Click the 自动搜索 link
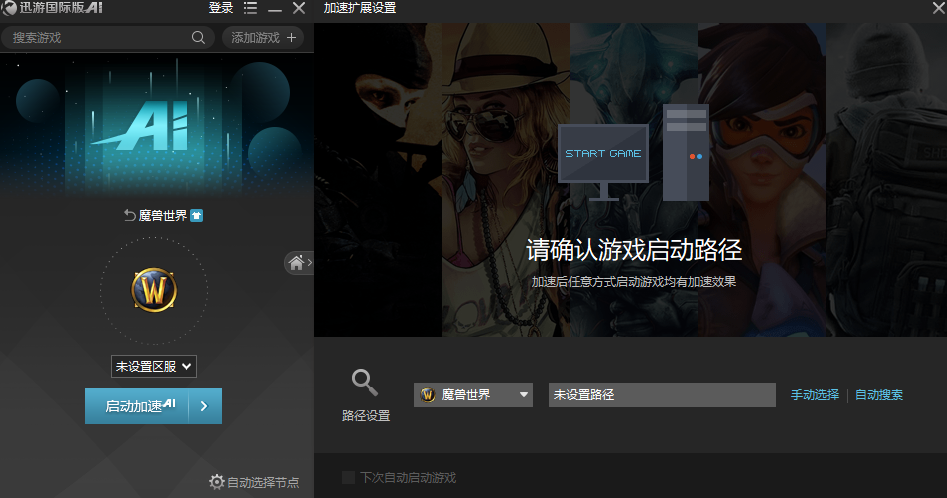This screenshot has height=498, width=947. 879,395
